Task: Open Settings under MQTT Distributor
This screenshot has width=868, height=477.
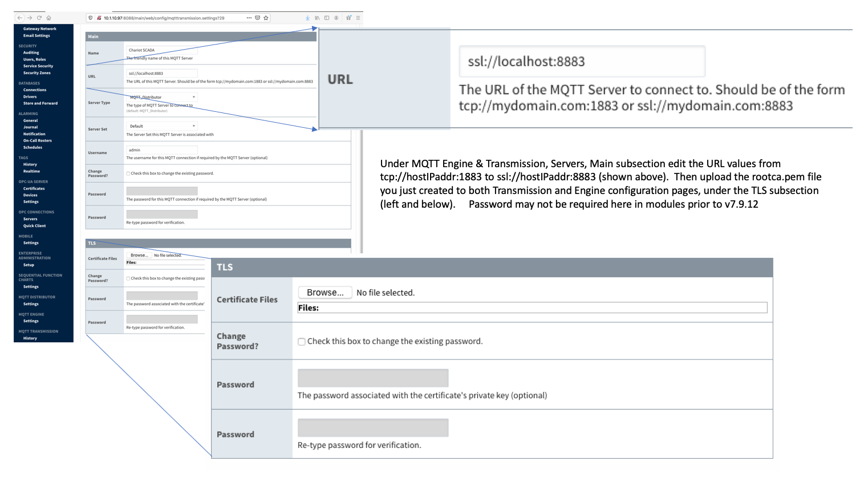Action: click(x=31, y=304)
